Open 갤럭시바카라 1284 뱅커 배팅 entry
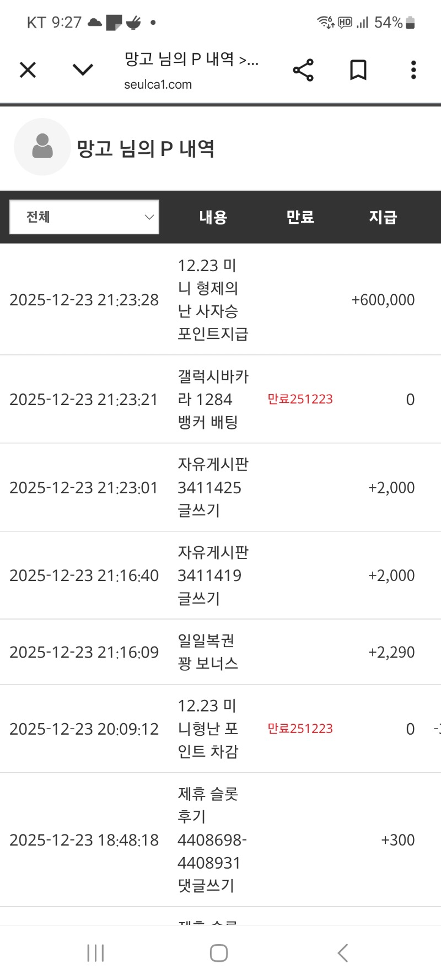Viewport: 441px width, 980px height. pos(213,399)
